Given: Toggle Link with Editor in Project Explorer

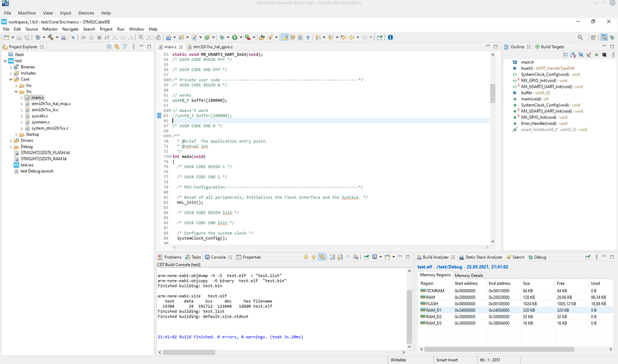Looking at the screenshot, I should [x=117, y=46].
